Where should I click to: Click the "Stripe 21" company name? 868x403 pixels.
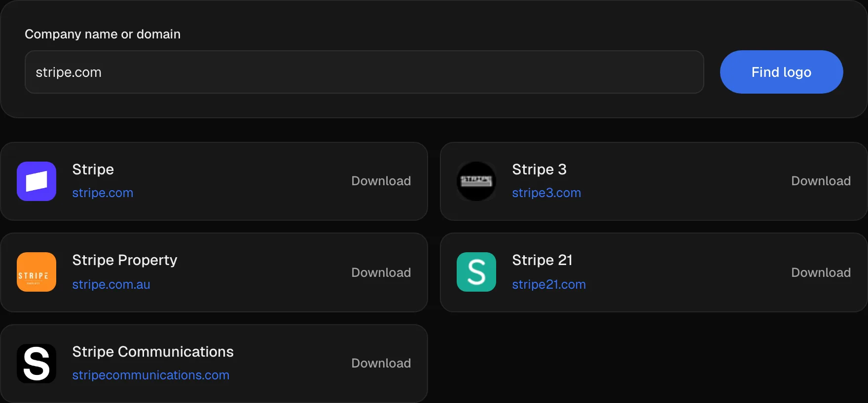click(542, 260)
